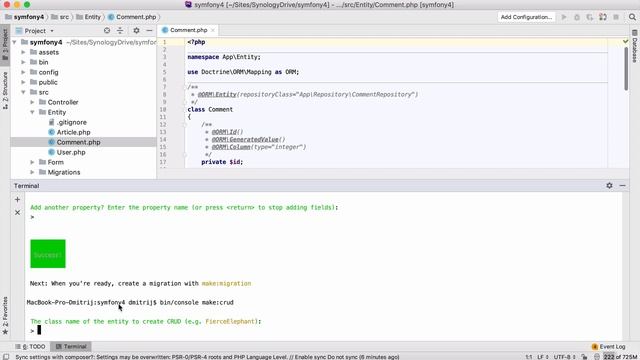Click tool window toggle icon in status bar
This screenshot has width=640, height=360.
coord(6,357)
